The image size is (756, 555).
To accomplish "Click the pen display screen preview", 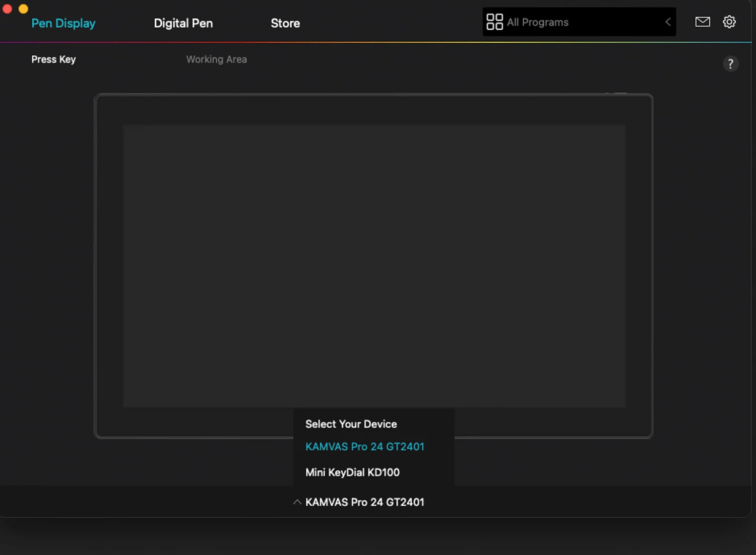I will (374, 266).
